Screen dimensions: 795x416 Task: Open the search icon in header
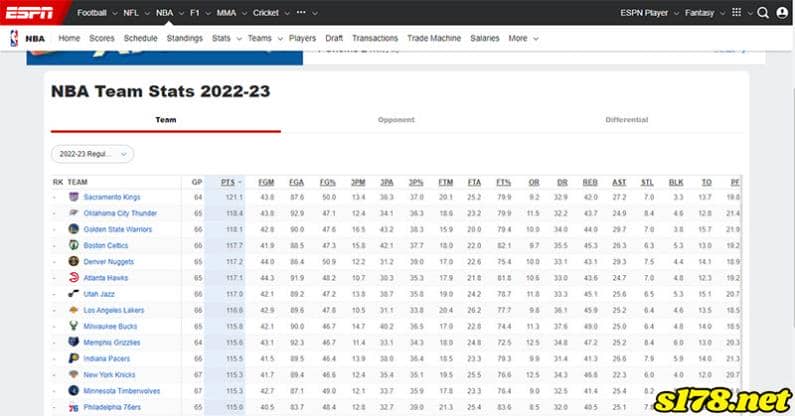point(763,13)
